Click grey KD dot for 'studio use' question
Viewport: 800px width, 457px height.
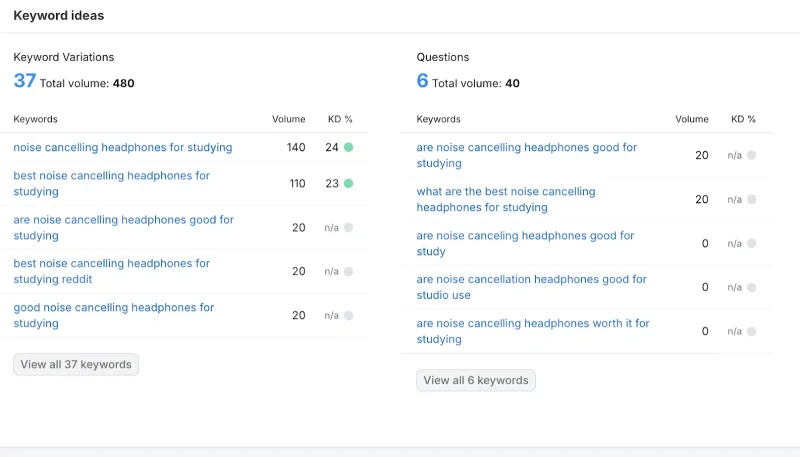pyautogui.click(x=752, y=287)
